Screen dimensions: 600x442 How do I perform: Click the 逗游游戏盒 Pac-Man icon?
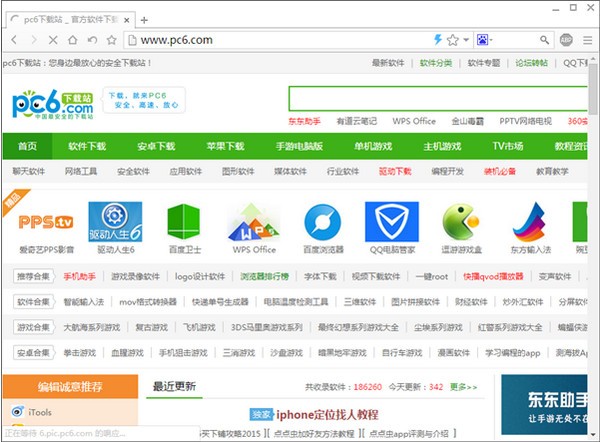pos(460,221)
